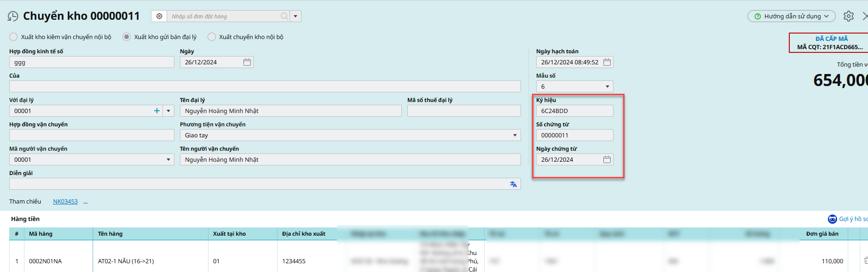
Task: Click the gear icon in order search box
Action: 159,17
